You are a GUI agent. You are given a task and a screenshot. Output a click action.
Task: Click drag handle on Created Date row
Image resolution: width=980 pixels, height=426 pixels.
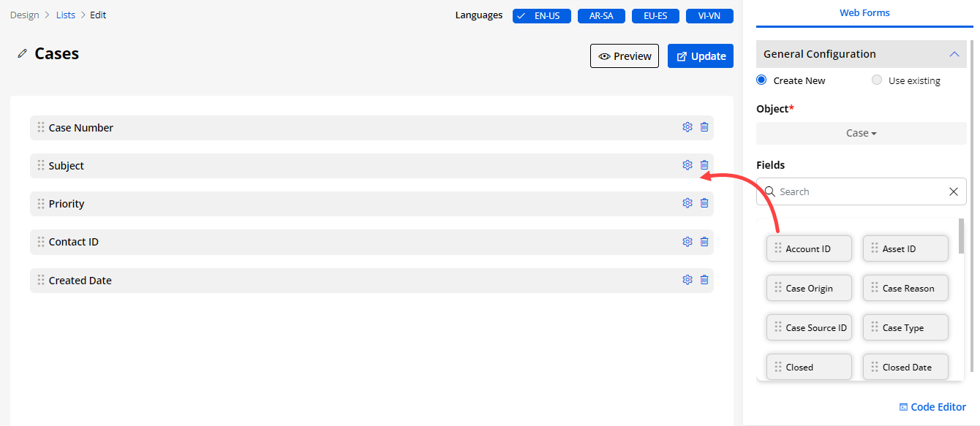[41, 281]
